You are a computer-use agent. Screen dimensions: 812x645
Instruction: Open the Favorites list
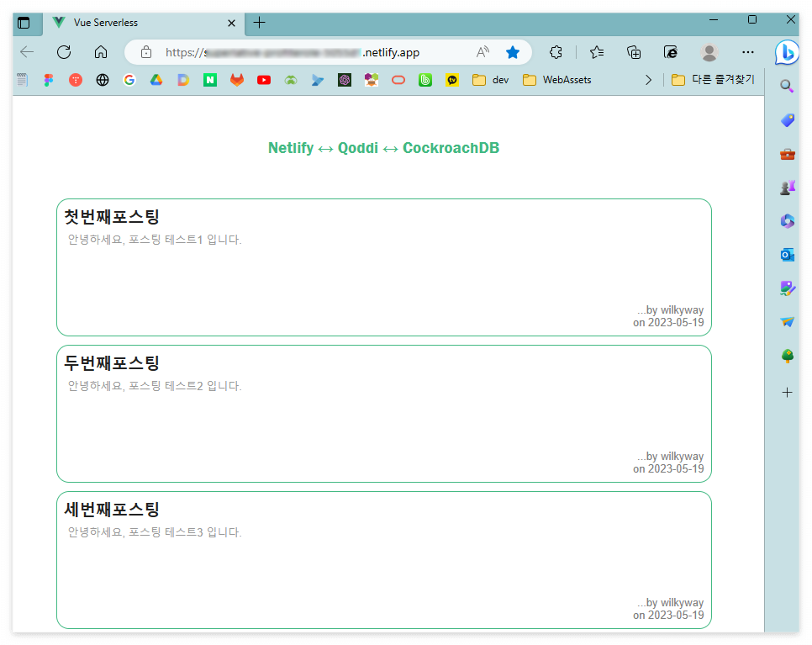tap(597, 52)
